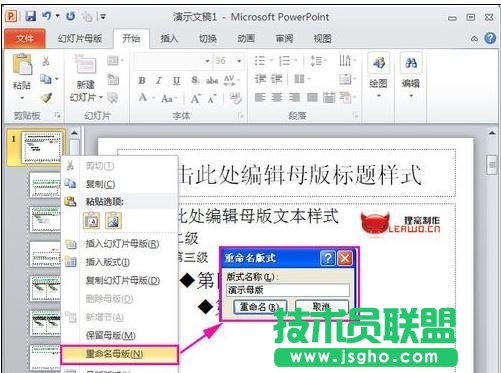Toggle Align Text Right
The image size is (501, 373).
[x=294, y=97]
